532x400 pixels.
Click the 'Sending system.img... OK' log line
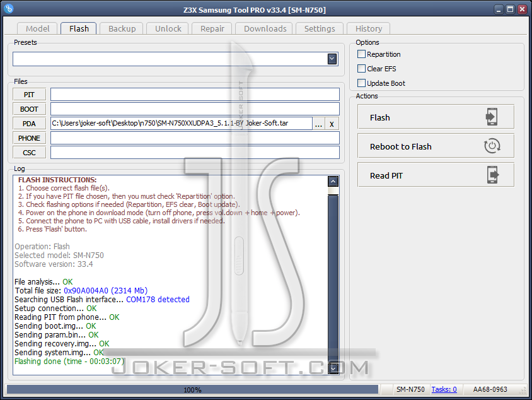(x=59, y=353)
